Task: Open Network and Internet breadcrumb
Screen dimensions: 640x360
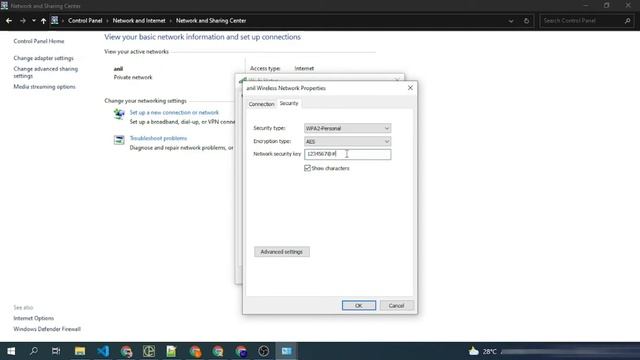Action: 139,20
